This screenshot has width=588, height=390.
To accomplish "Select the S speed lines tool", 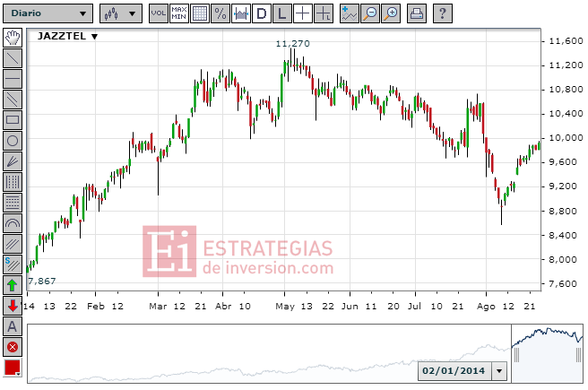I will tap(13, 264).
